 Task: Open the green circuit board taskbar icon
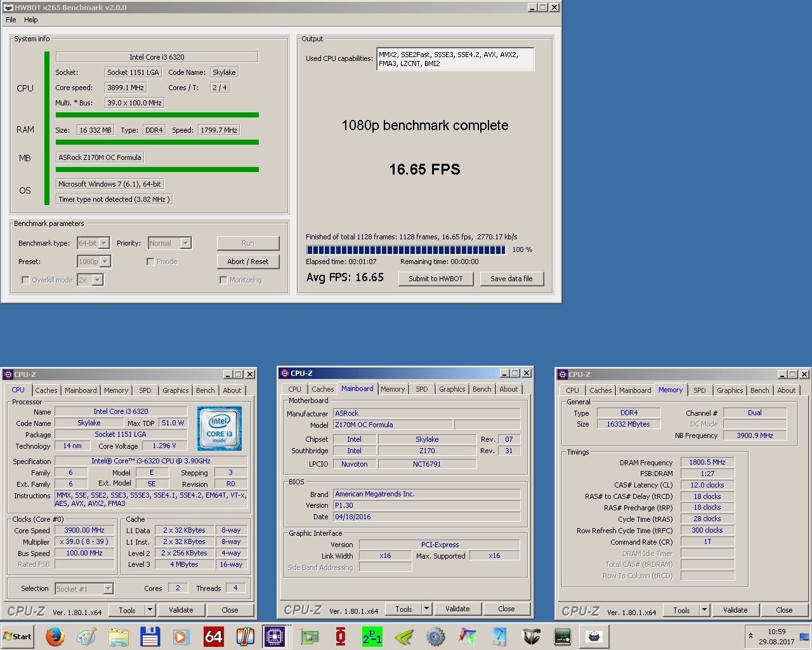click(563, 636)
